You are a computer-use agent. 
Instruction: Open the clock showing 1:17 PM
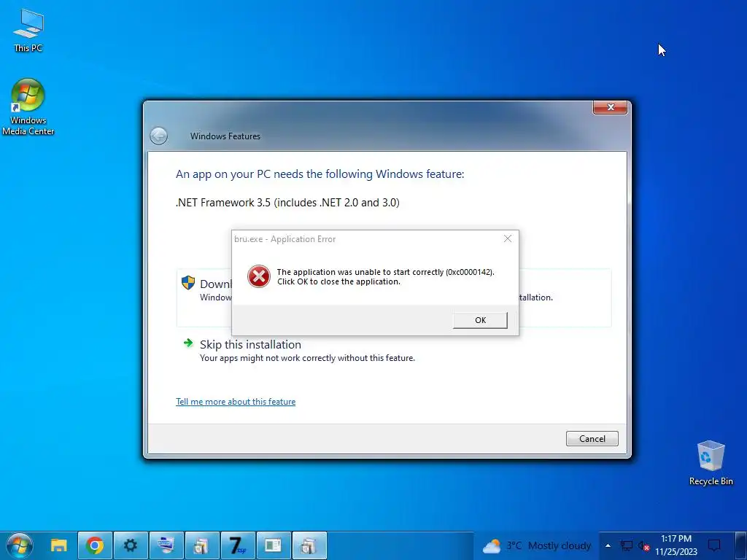click(x=676, y=545)
